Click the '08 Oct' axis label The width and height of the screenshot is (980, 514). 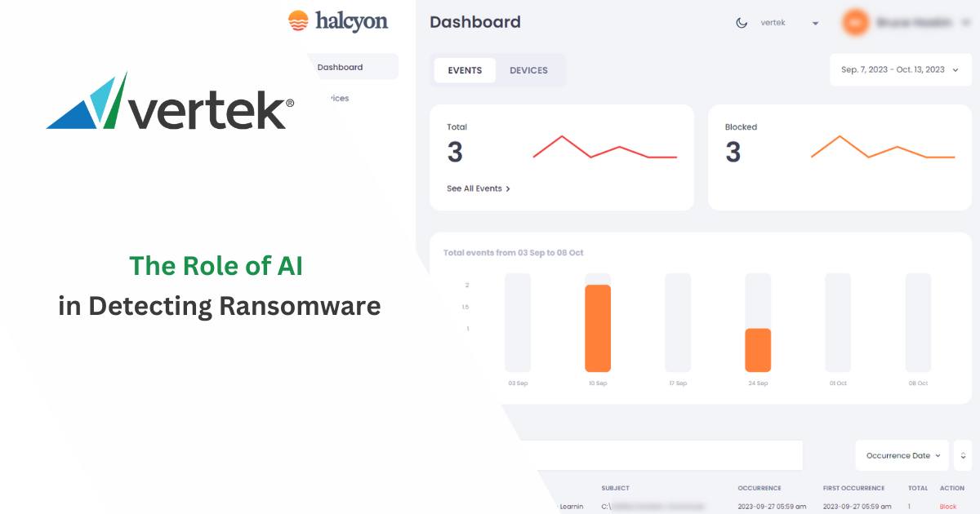918,383
